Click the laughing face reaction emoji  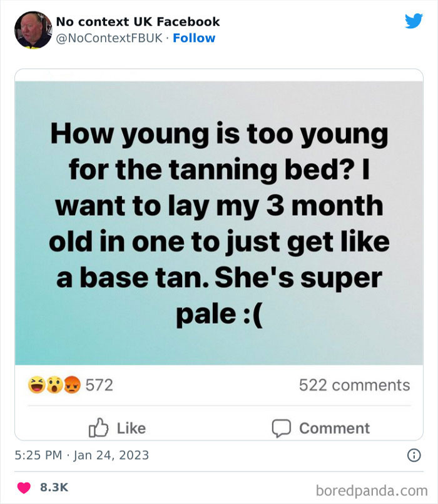(35, 385)
